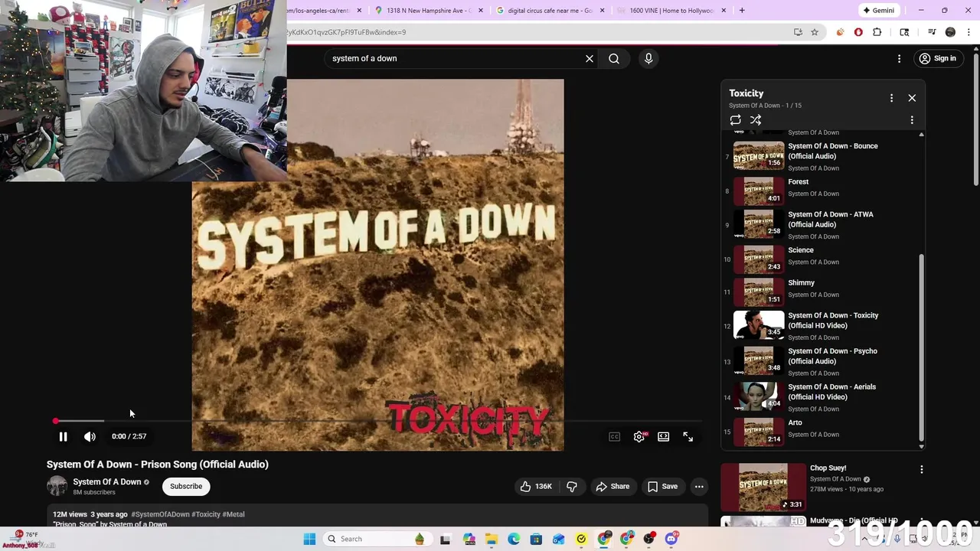Subscribe to System Of A Down channel
This screenshot has height=551, width=980.
(x=186, y=486)
